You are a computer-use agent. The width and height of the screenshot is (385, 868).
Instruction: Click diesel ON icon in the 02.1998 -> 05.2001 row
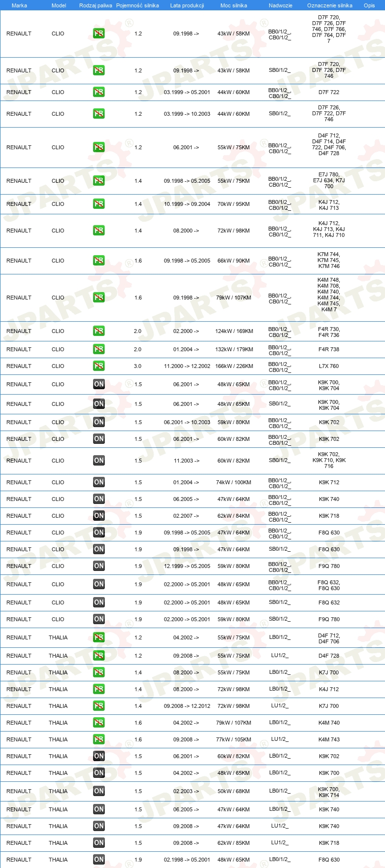point(99,860)
